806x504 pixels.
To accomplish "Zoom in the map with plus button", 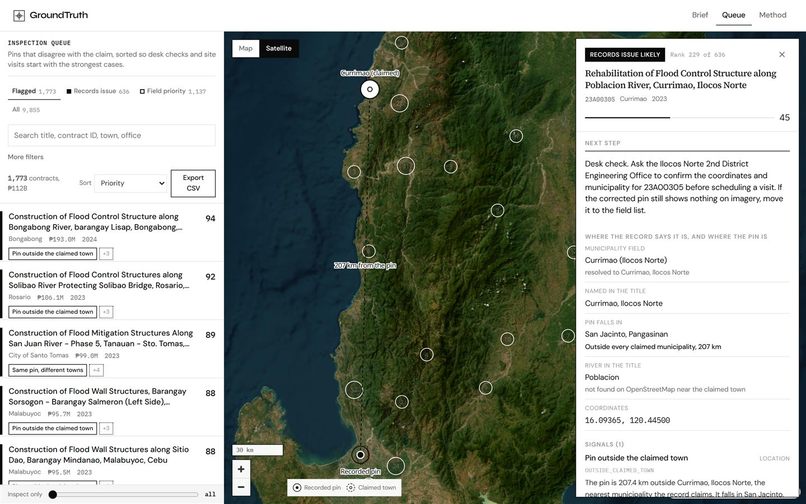I will (x=241, y=469).
